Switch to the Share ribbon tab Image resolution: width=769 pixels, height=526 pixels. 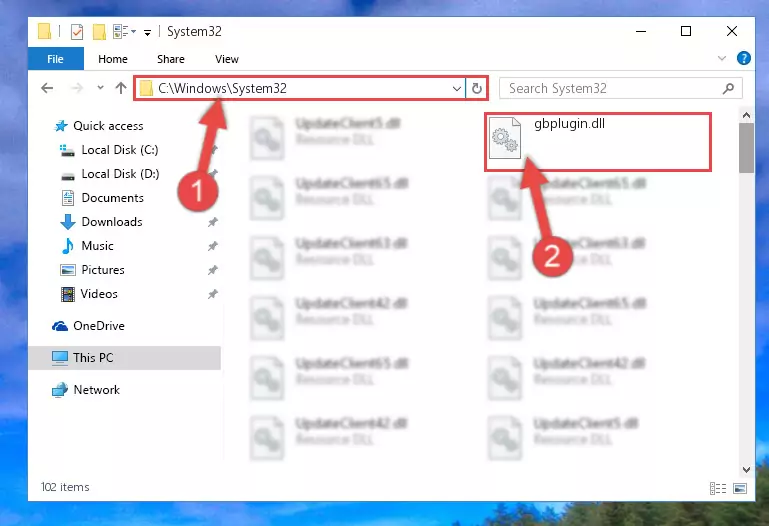pos(171,59)
